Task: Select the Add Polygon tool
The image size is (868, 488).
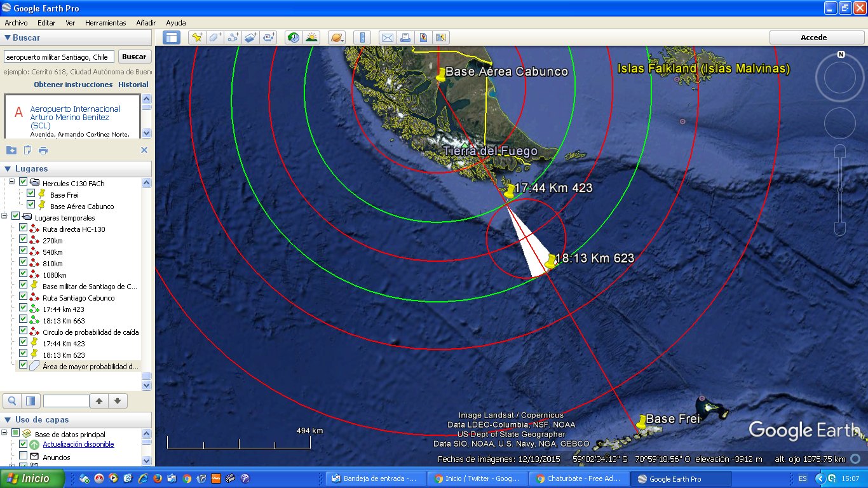Action: [215, 37]
